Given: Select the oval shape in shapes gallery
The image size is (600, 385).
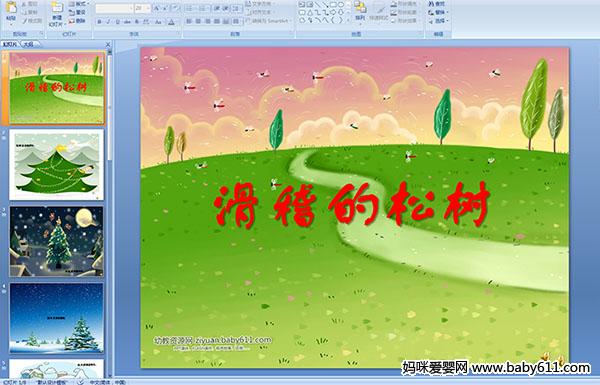Looking at the screenshot, I should coord(341,5).
